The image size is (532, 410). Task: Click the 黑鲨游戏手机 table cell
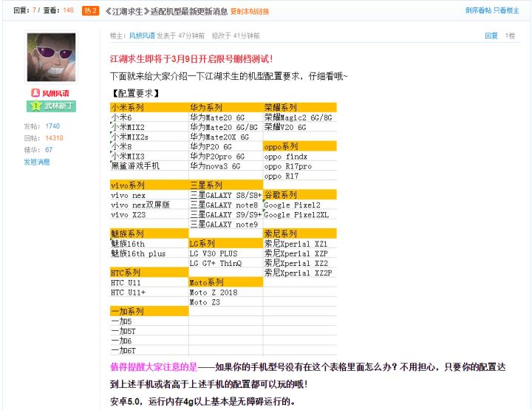[149, 165]
